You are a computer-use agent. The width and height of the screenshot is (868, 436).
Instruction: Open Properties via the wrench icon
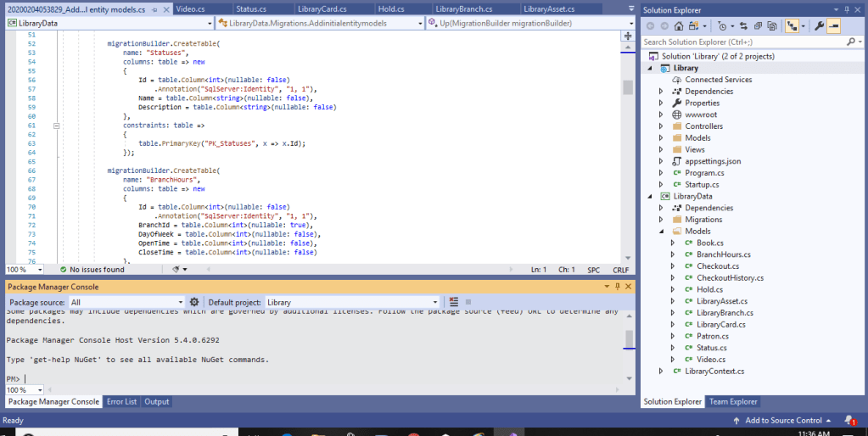(819, 26)
